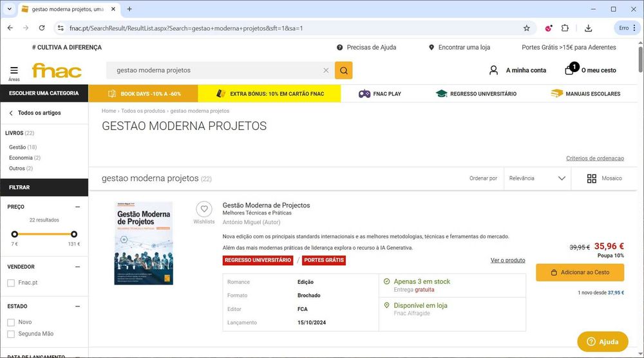Open the Relevância sort dropdown
This screenshot has width=644, height=358.
click(537, 178)
